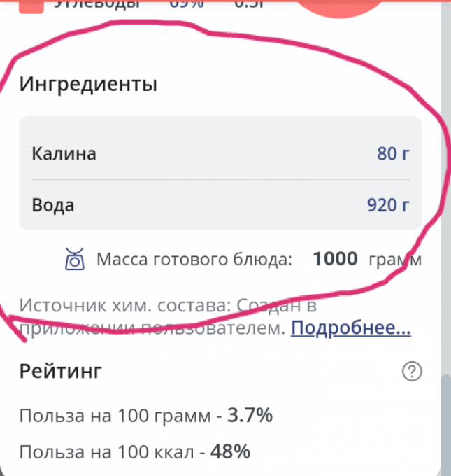Click the 3.7% rating value
Image resolution: width=451 pixels, height=476 pixels.
(250, 415)
